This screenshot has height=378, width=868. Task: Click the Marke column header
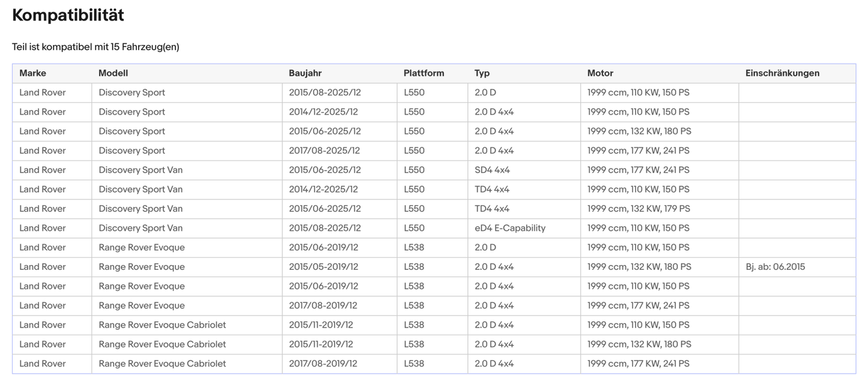[32, 73]
